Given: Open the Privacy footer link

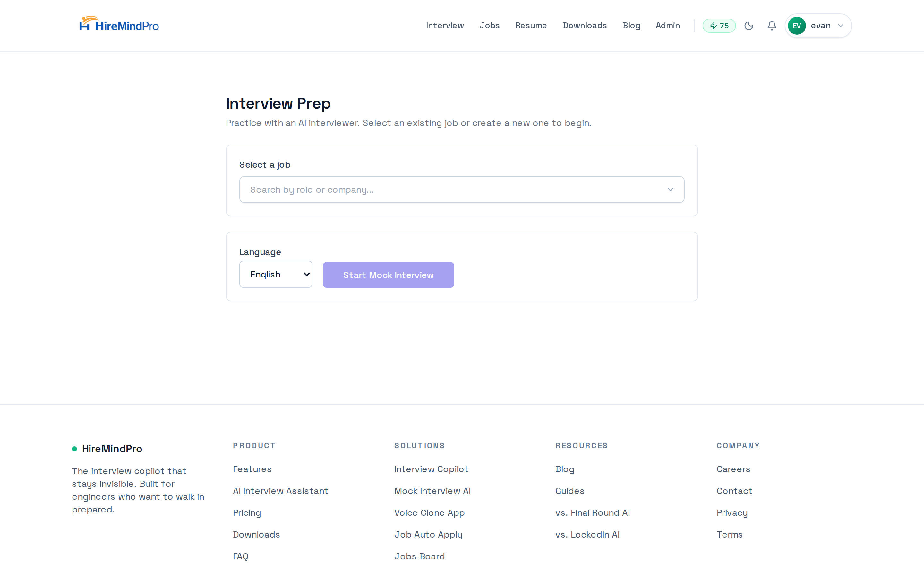Looking at the screenshot, I should point(732,512).
